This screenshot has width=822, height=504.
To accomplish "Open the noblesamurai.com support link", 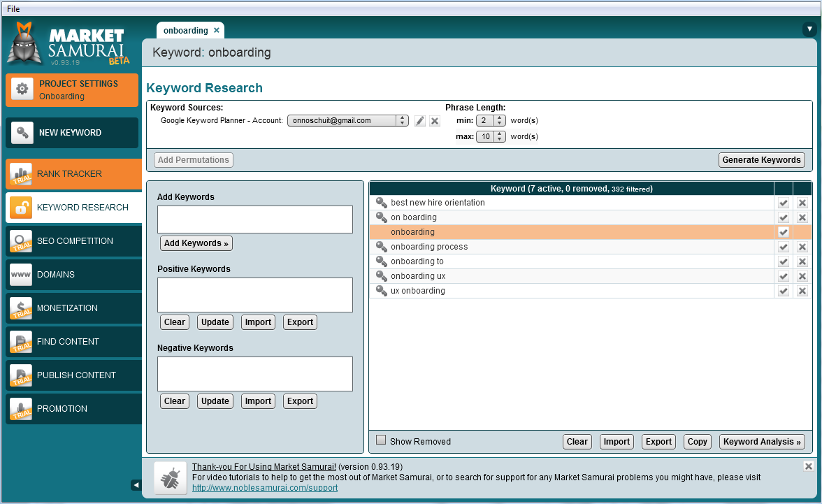I will [265, 488].
